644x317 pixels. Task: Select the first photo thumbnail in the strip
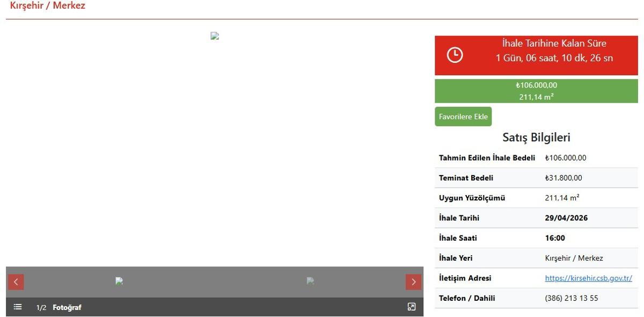(119, 281)
